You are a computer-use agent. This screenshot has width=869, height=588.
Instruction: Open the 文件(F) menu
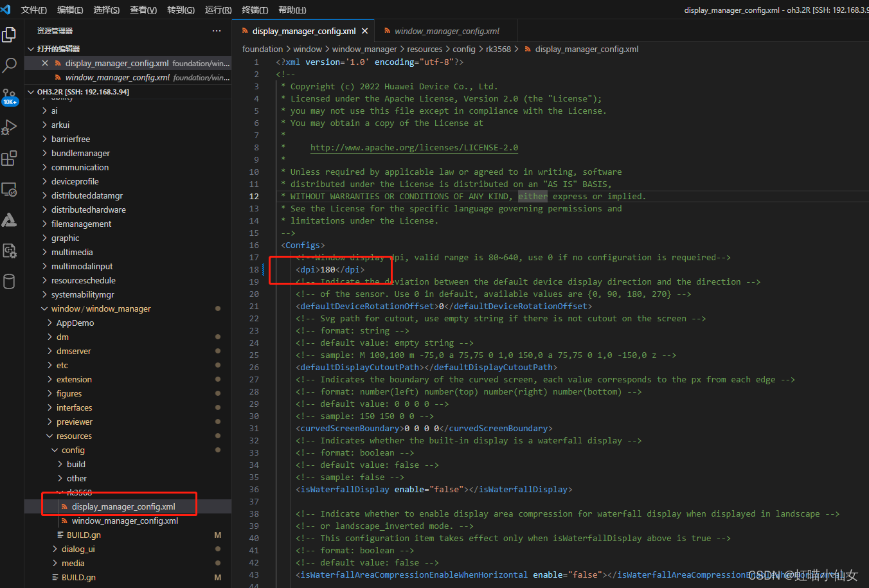point(33,10)
